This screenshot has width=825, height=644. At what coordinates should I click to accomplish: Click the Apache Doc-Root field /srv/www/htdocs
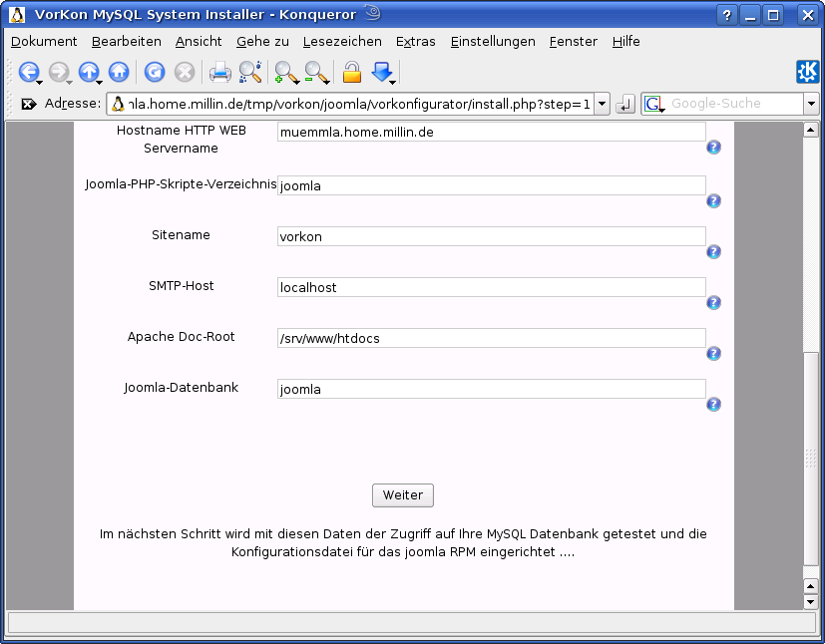(492, 338)
